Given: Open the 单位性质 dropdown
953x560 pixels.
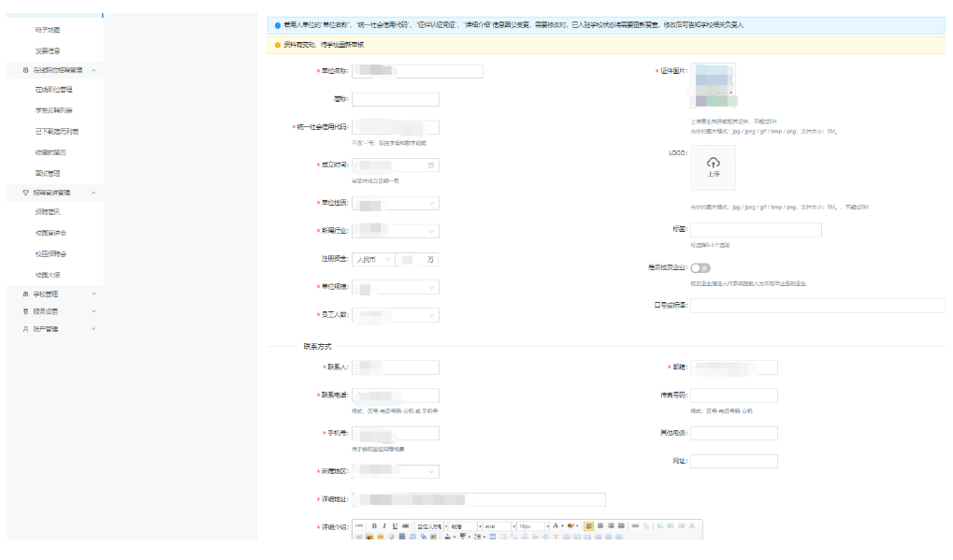Looking at the screenshot, I should click(396, 204).
